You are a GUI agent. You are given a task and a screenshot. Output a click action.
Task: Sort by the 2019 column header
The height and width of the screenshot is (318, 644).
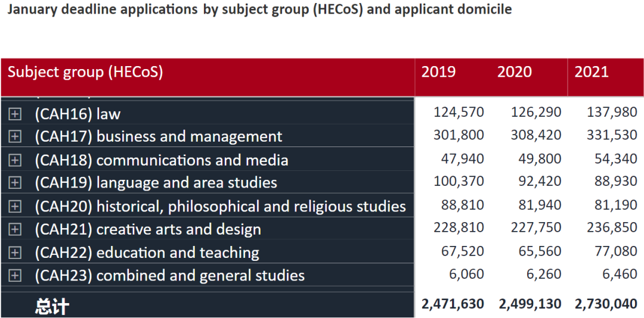(x=438, y=72)
